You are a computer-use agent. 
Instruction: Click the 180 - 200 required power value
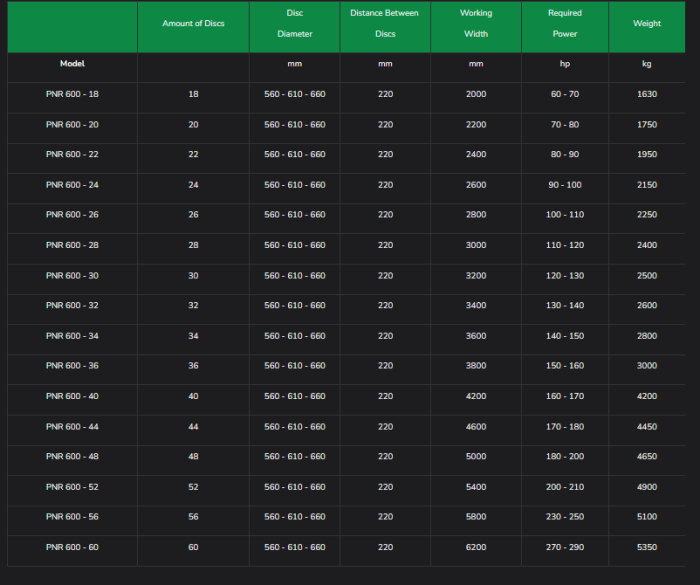pos(564,457)
